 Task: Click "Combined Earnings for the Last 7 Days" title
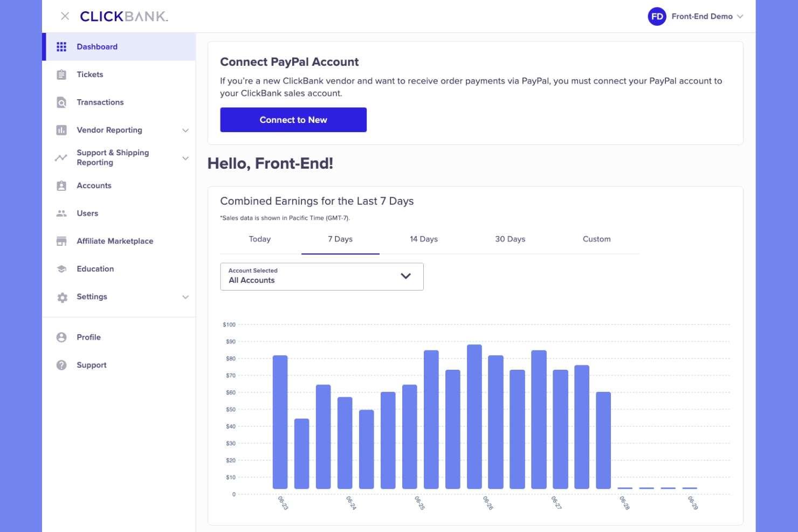pos(317,201)
